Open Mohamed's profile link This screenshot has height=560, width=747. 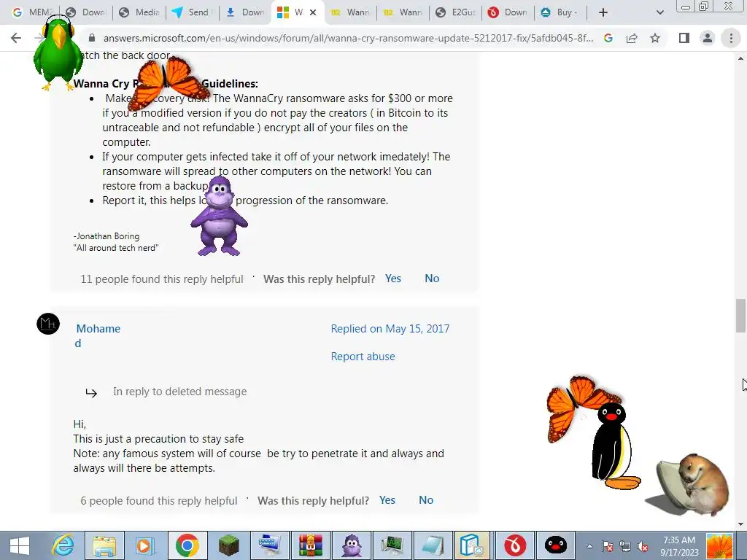98,335
